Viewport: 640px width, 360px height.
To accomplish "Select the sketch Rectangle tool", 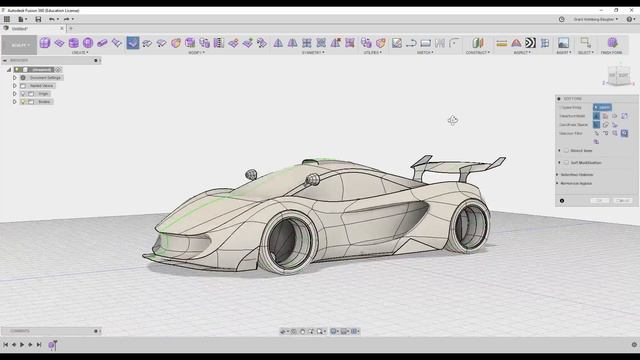I will pyautogui.click(x=425, y=43).
